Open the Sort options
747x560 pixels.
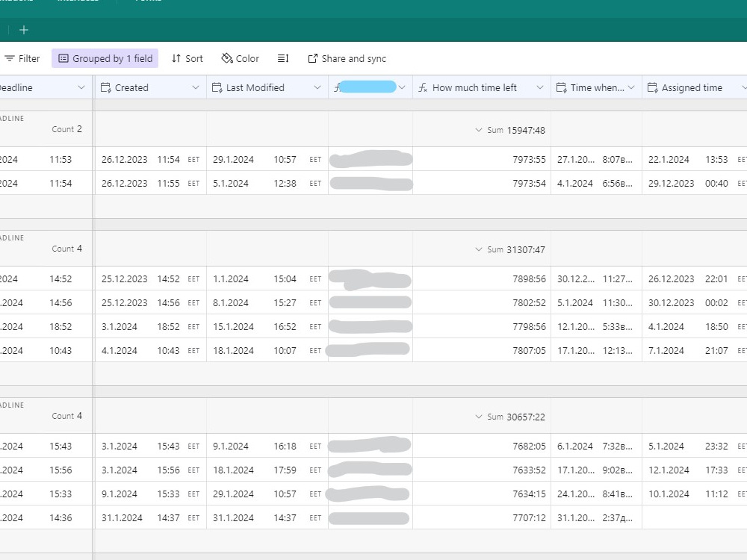click(x=187, y=58)
